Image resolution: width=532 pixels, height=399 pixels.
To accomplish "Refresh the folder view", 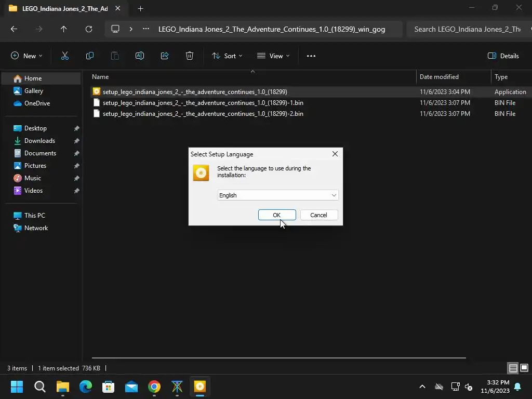I will pyautogui.click(x=89, y=29).
